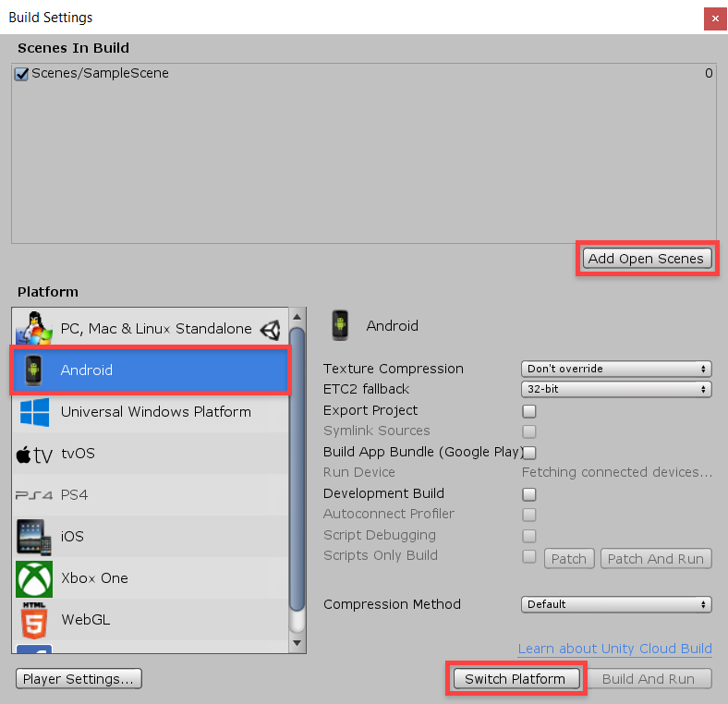This screenshot has height=704, width=728.
Task: Open the Learn about Unity Cloud Build link
Action: click(x=614, y=649)
